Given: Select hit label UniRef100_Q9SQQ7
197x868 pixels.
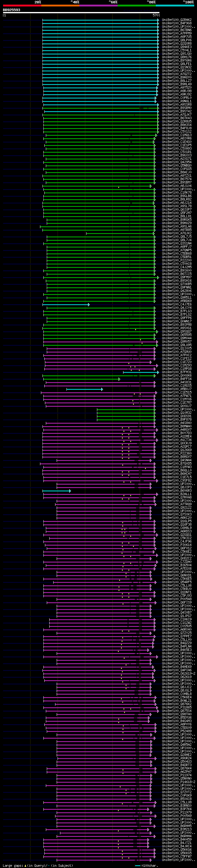Looking at the screenshot, I should [x=177, y=331].
